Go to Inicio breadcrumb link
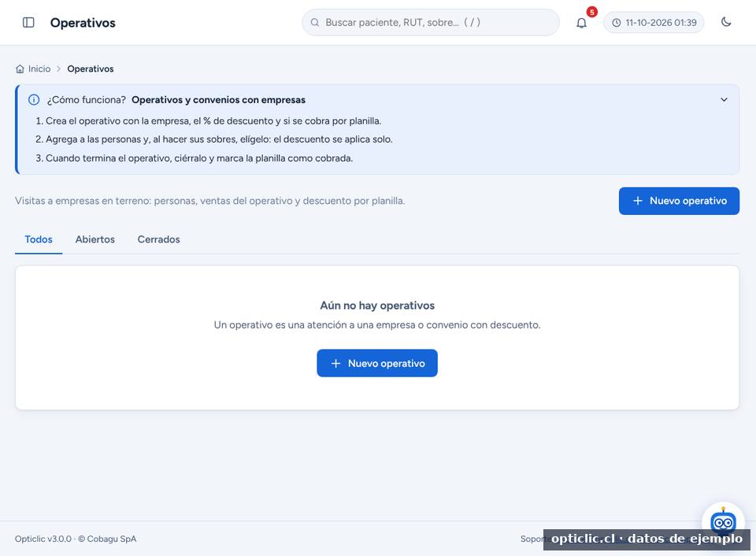The width and height of the screenshot is (756, 556). coord(39,69)
